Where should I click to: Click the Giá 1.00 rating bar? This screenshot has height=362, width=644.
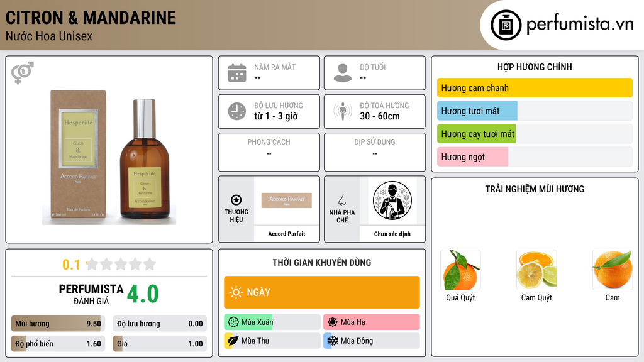[160, 344]
